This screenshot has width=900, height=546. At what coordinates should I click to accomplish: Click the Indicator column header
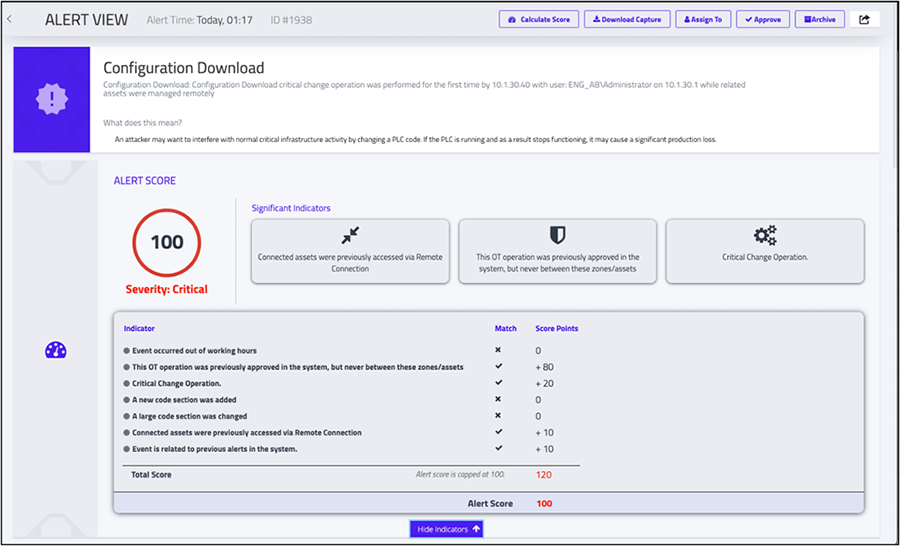139,328
